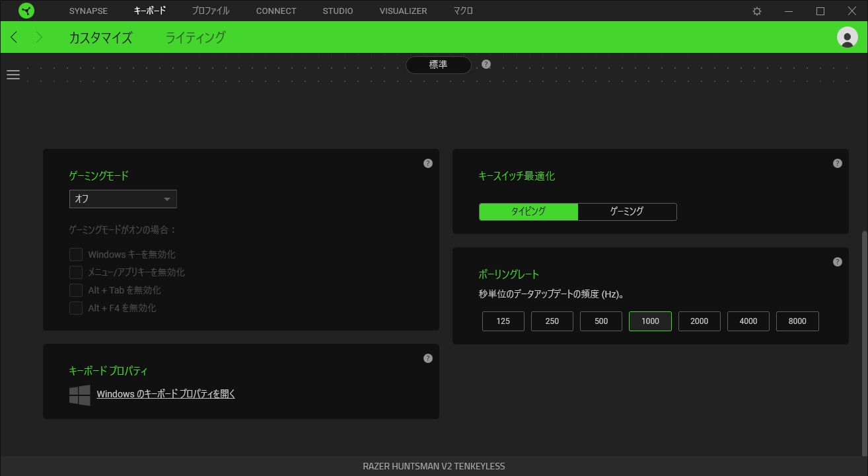Screen dimensions: 868x476
Task: Set polling rate to 1000
Action: click(650, 321)
